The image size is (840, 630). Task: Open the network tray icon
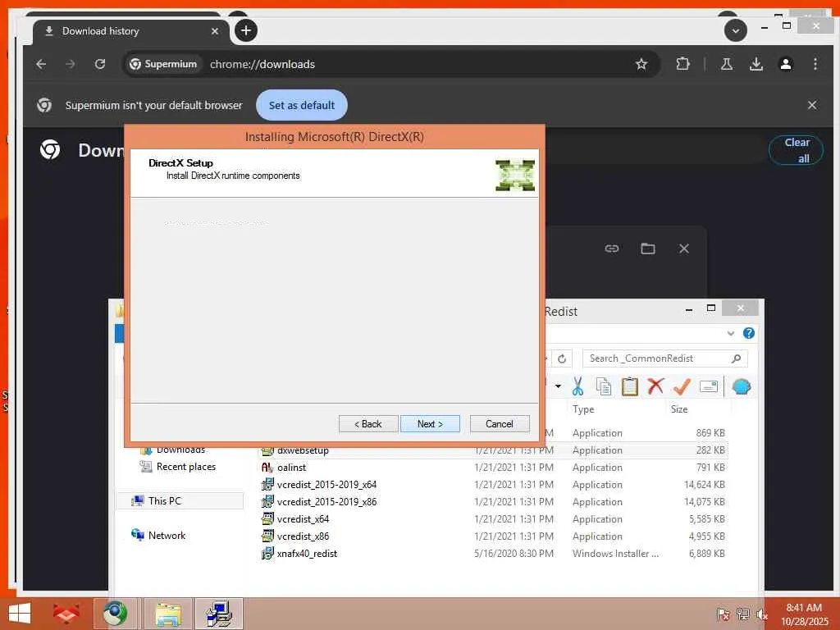point(742,614)
